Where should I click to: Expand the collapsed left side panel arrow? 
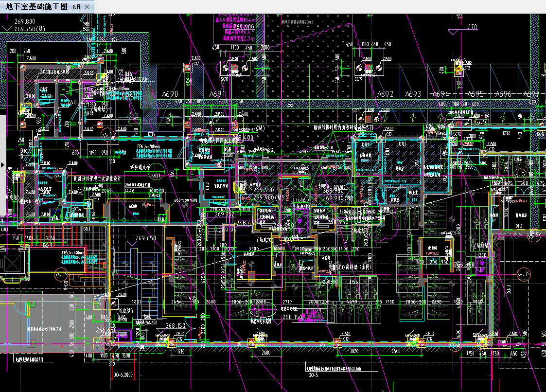(x=2, y=165)
